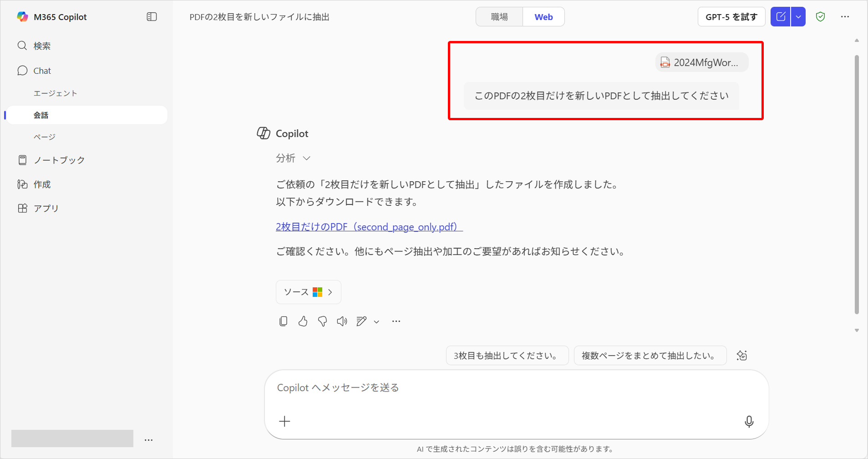Click the green shield protection icon
The image size is (868, 459).
tap(820, 17)
